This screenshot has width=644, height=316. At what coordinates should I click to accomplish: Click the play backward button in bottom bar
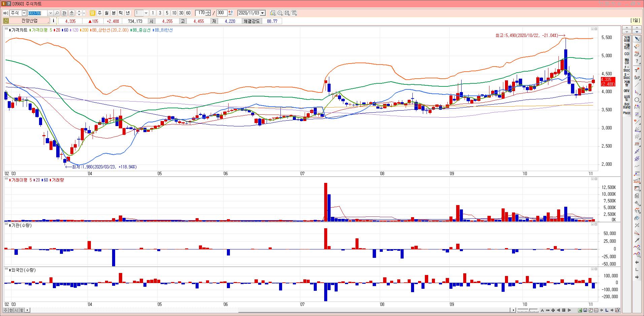[x=558, y=310]
